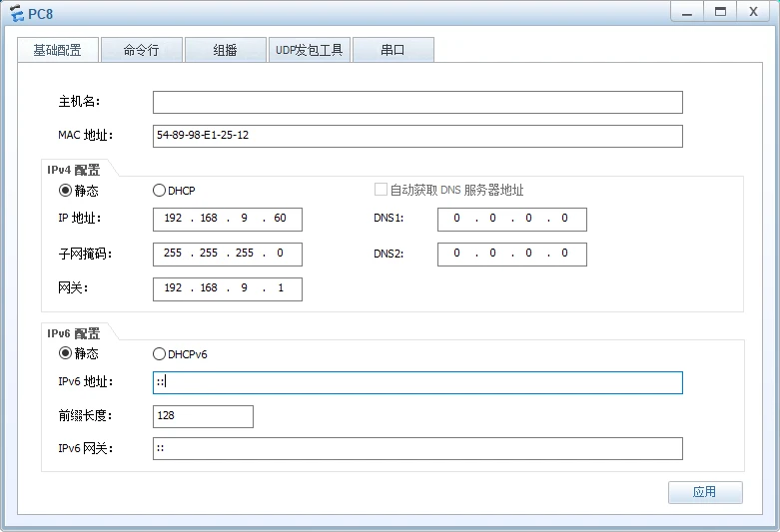This screenshot has width=780, height=532.
Task: Click the 子网掩码 field
Action: 227,254
